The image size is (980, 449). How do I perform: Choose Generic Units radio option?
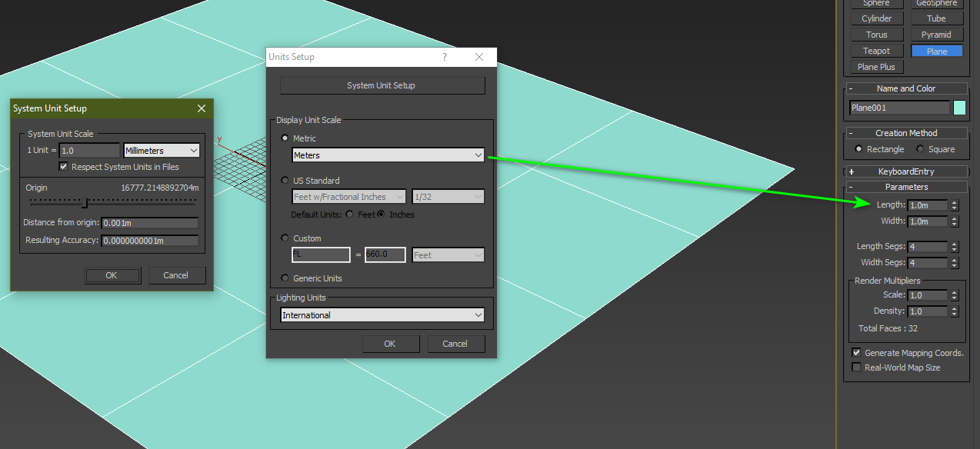[285, 278]
